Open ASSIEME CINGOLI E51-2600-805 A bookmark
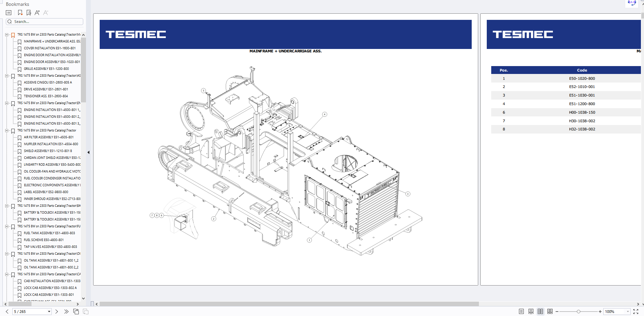This screenshot has width=644, height=316. point(48,83)
